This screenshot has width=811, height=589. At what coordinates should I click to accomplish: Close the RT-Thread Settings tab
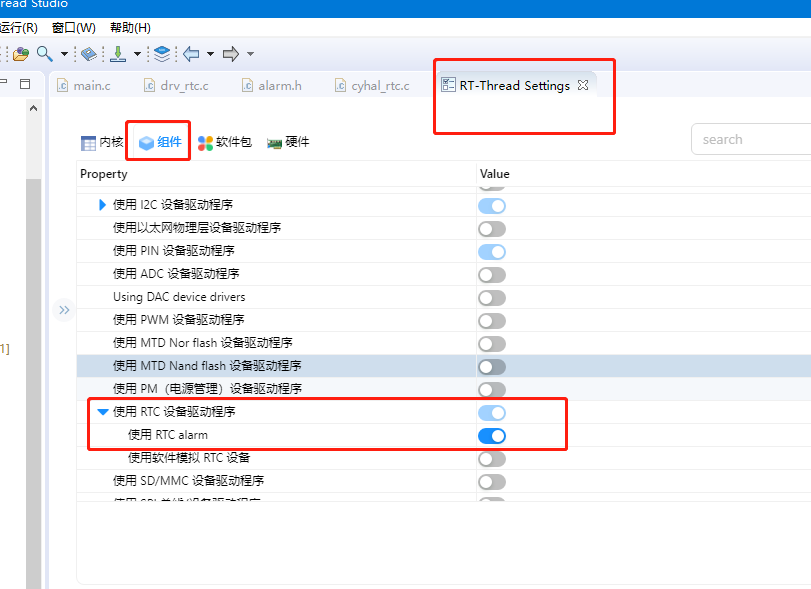(583, 85)
